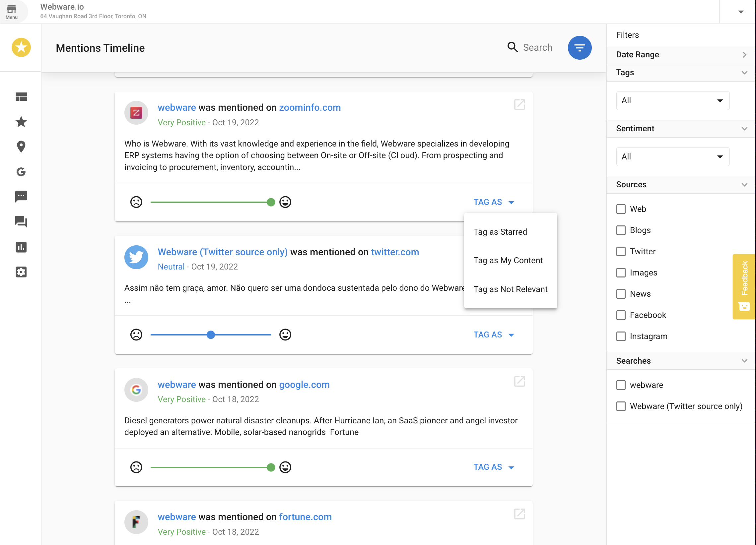Open the zoominfo.com link

[310, 108]
